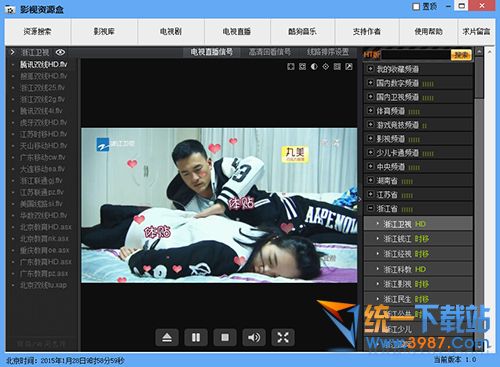Select source 北京教育nk.asx
This screenshot has height=367, width=500.
point(44,239)
